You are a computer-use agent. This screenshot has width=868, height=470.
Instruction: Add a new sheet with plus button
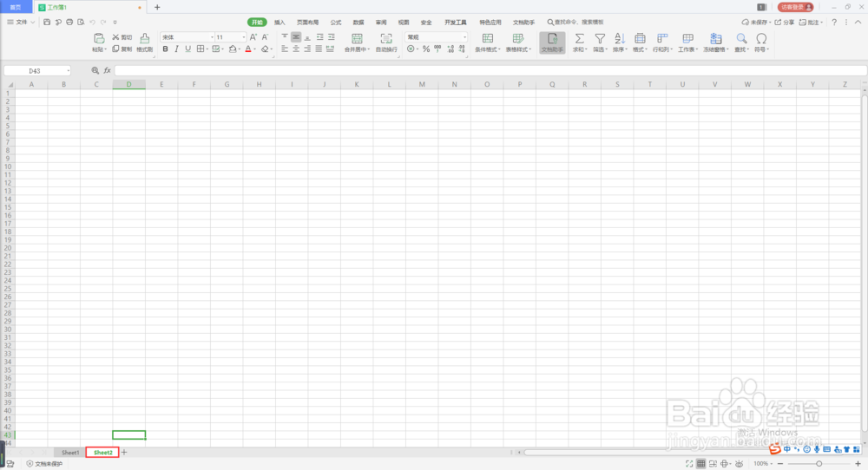[x=124, y=453]
